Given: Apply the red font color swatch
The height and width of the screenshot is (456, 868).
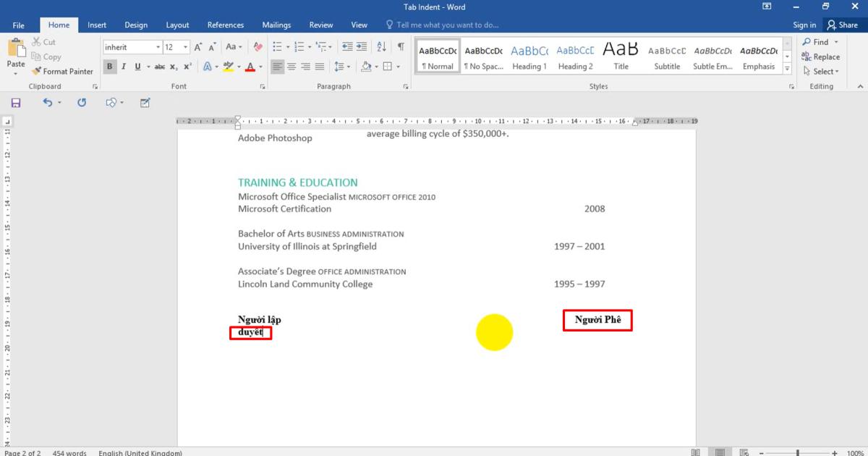Looking at the screenshot, I should click(x=250, y=67).
